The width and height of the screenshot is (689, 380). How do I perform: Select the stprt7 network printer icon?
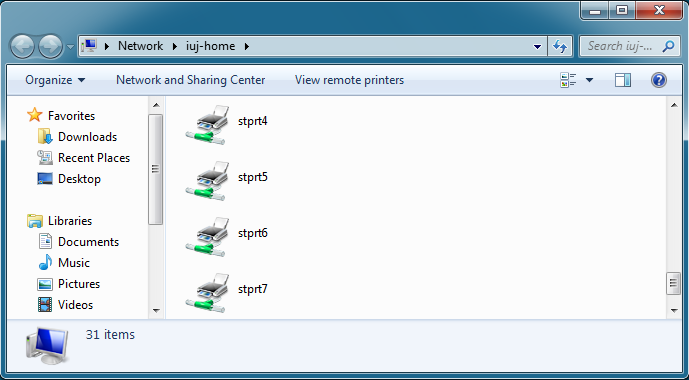coord(207,293)
